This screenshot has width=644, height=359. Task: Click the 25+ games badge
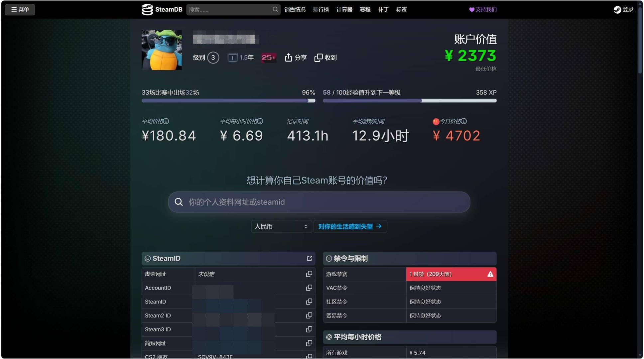pos(269,58)
